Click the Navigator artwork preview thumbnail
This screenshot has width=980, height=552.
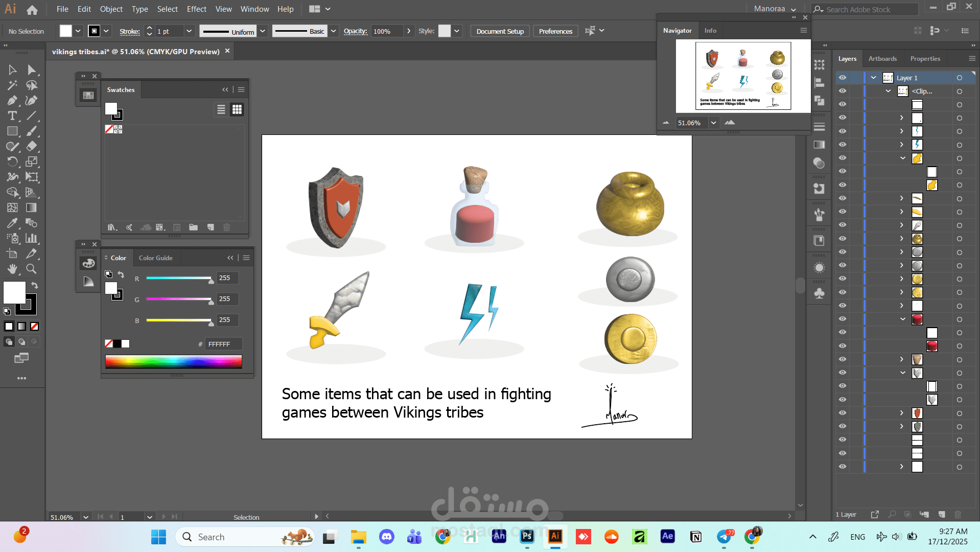coord(743,76)
